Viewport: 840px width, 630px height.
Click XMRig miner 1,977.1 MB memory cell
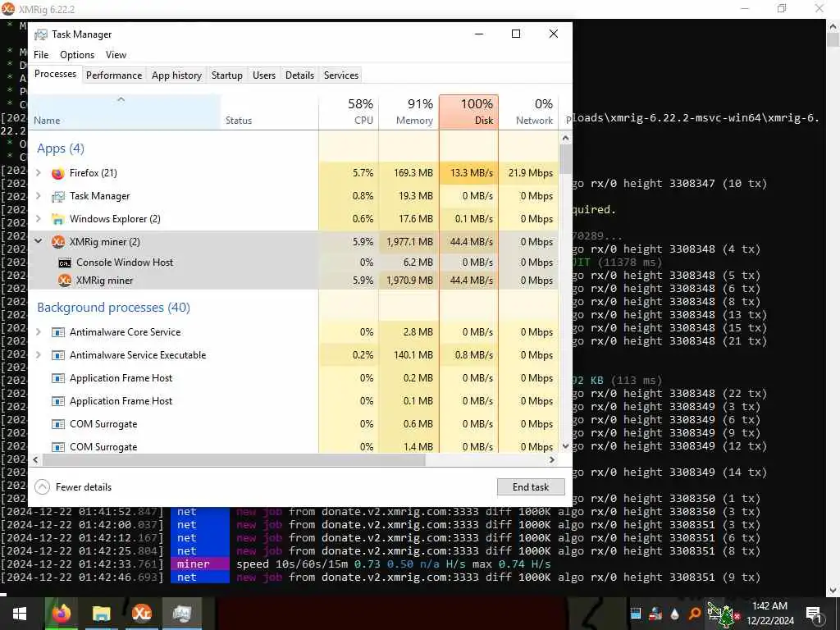pos(409,242)
